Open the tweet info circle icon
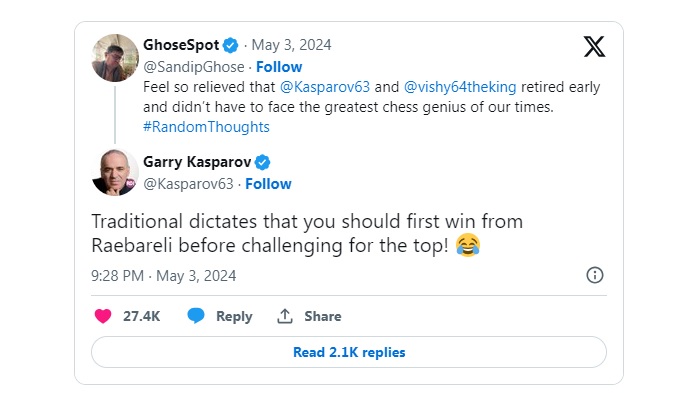The image size is (680, 393). pos(595,275)
